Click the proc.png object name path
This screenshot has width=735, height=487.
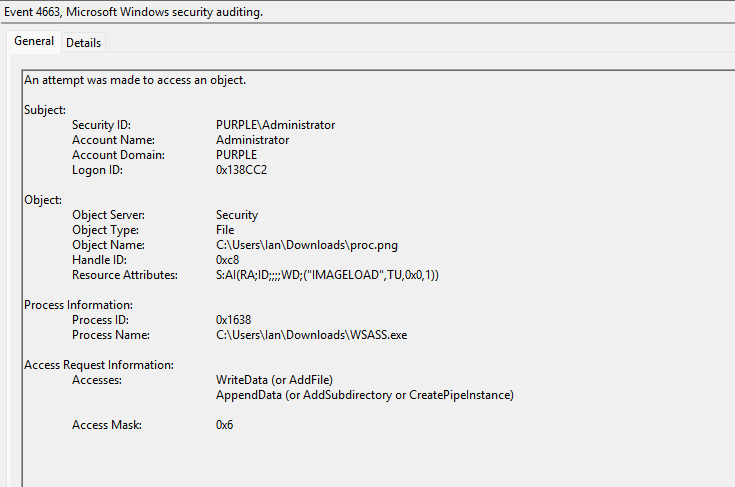coord(299,245)
